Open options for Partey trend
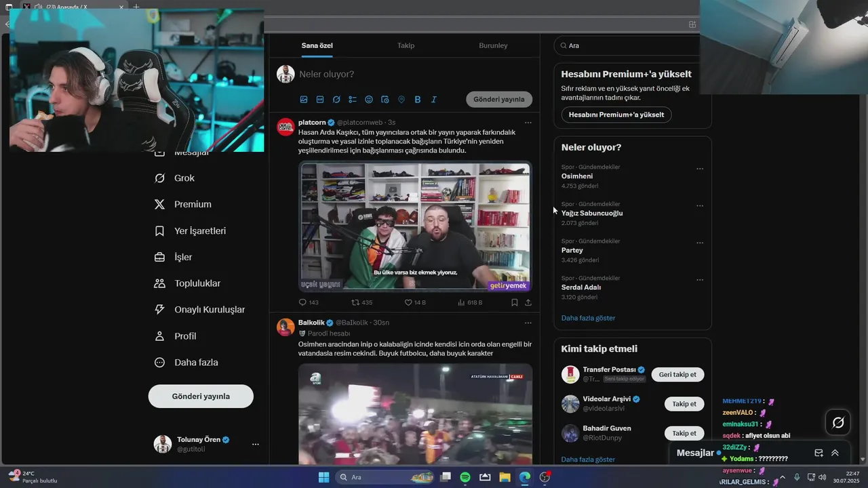 coord(700,243)
